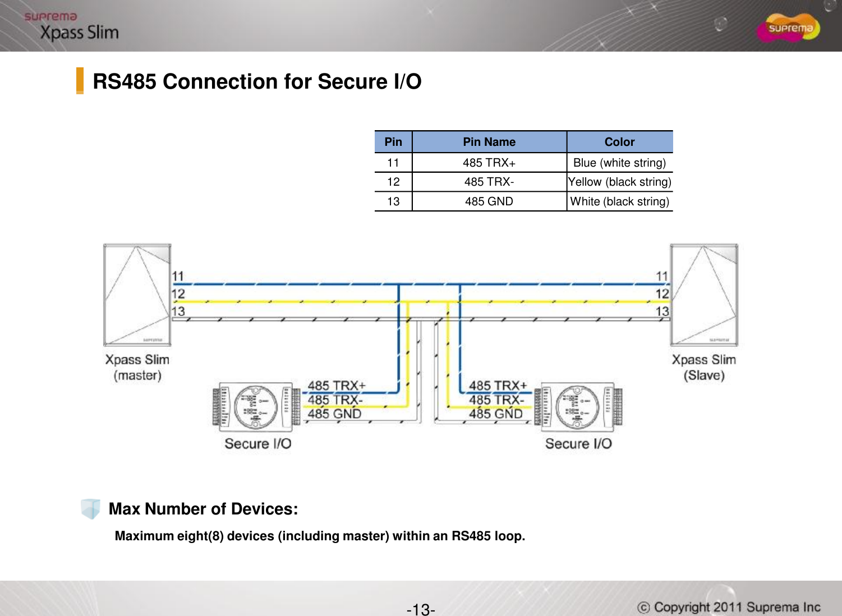Click pin label 12 on master device

click(178, 293)
